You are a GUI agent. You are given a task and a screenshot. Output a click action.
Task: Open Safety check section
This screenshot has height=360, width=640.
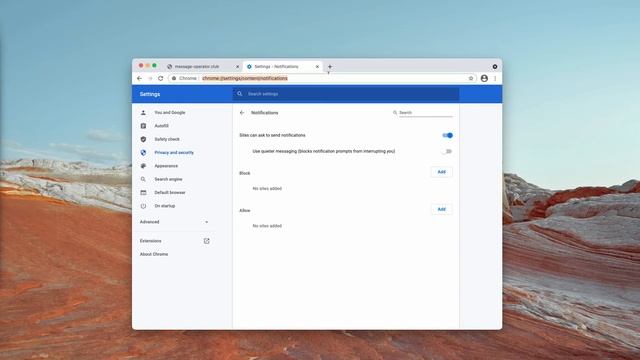click(167, 139)
